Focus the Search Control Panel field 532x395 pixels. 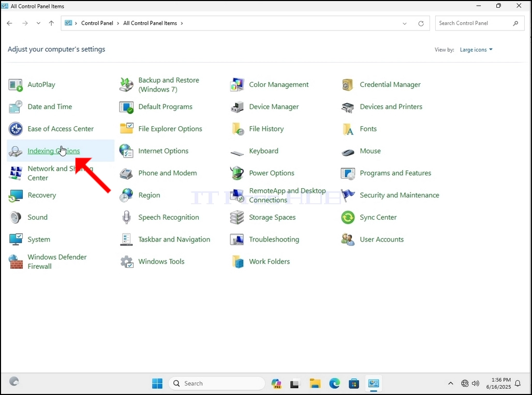pos(479,23)
